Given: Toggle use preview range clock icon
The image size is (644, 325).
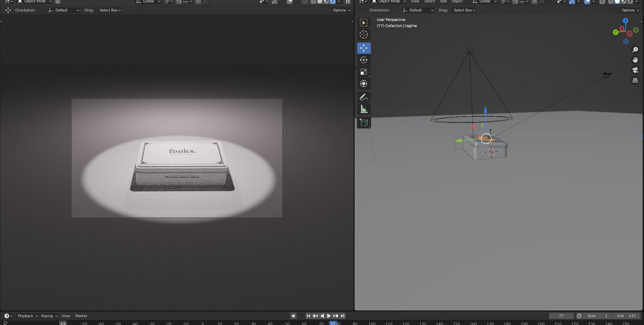Looking at the screenshot, I should 579,316.
